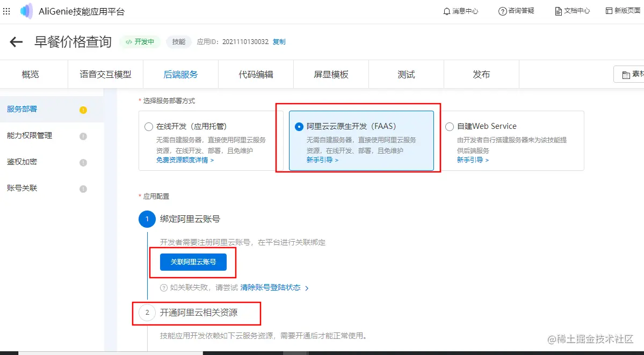
Task: Click the 开发中 status badge
Action: click(140, 42)
